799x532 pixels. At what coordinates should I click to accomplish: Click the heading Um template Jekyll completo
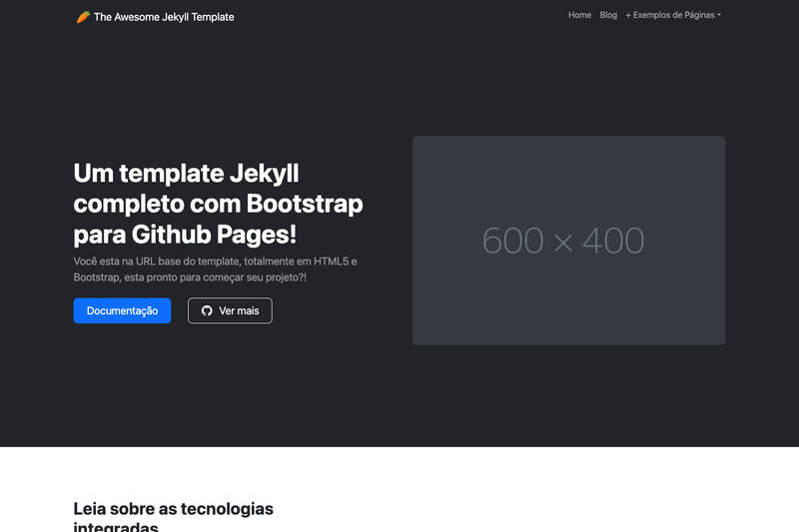click(x=218, y=204)
